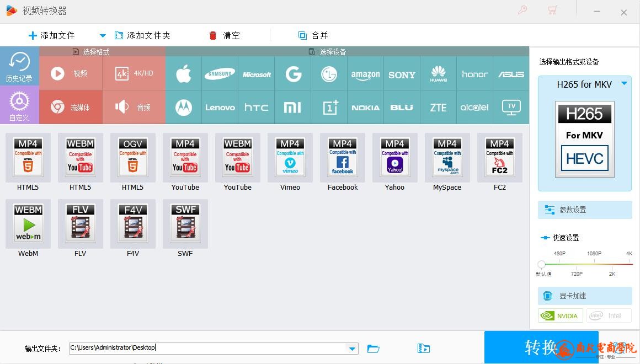Click the key registration icon in title bar
The width and height of the screenshot is (640, 364).
point(522,10)
